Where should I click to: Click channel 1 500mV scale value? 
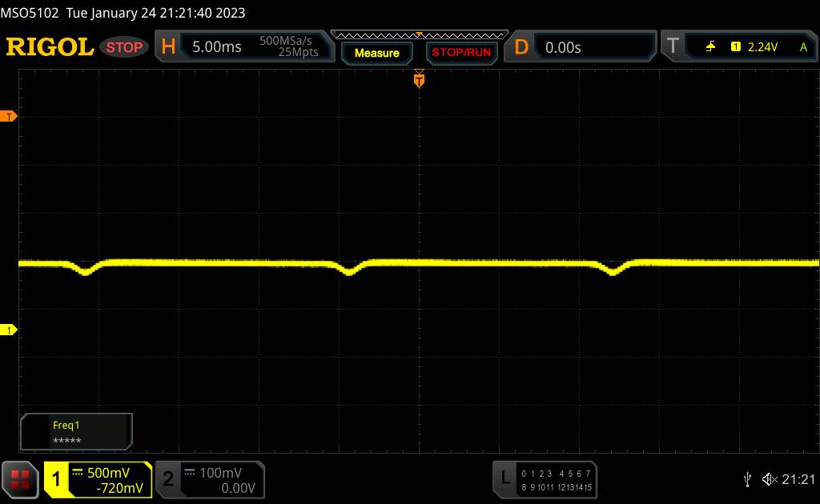point(108,473)
